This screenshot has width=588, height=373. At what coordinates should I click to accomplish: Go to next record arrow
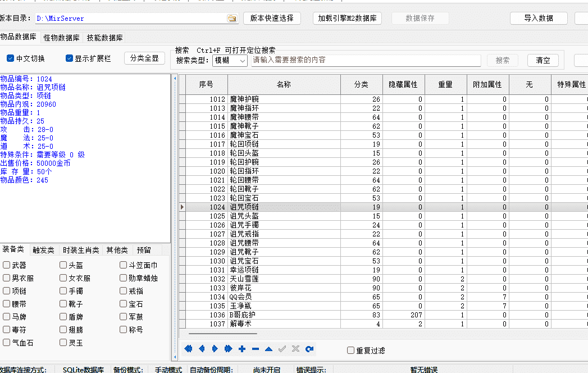click(215, 349)
